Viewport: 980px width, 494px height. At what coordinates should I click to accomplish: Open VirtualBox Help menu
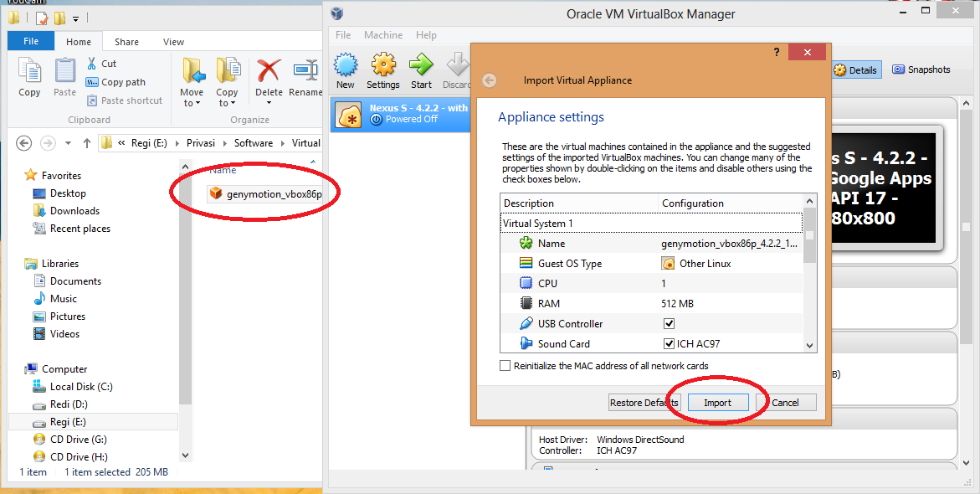[x=426, y=35]
